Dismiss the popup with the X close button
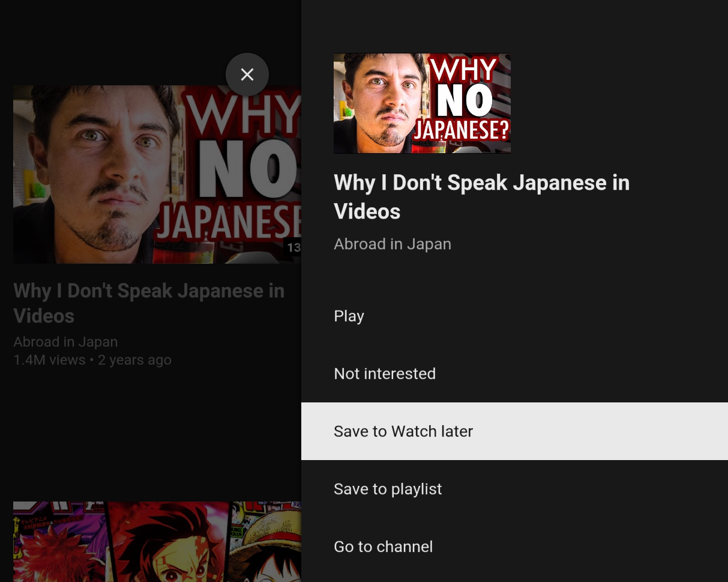This screenshot has height=582, width=728. [247, 74]
